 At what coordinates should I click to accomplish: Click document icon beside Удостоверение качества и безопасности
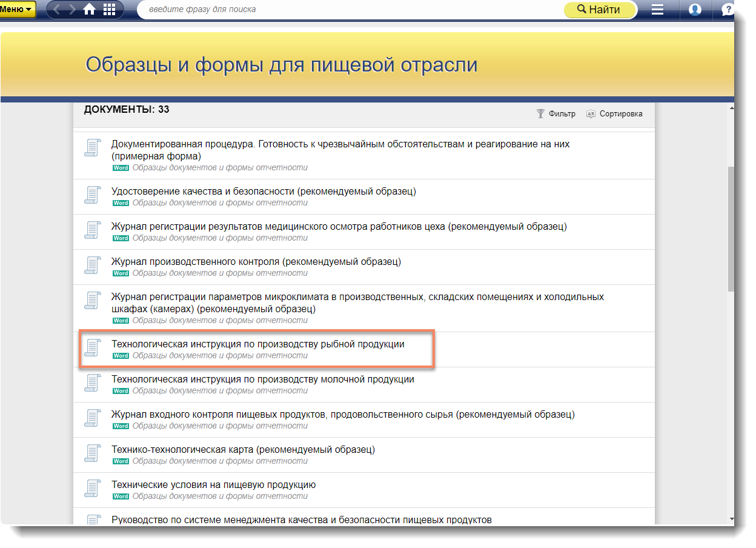92,196
